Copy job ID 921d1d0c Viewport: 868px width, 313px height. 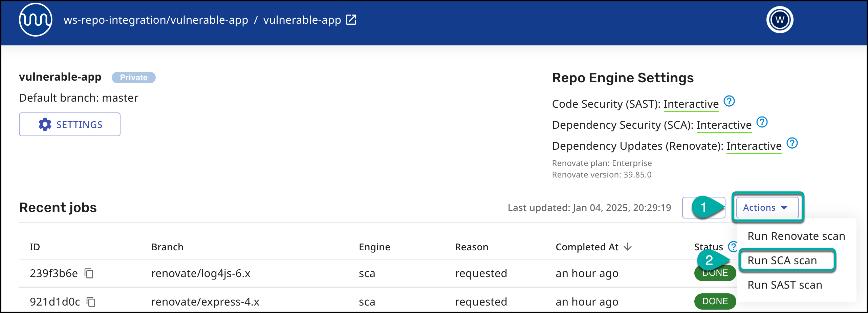click(x=91, y=301)
